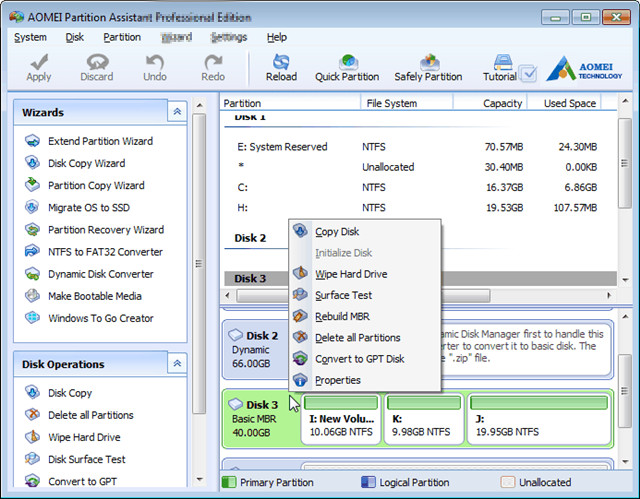640x499 pixels.
Task: Click Delete all Partitions in Disk Operations panel
Action: pyautogui.click(x=79, y=415)
